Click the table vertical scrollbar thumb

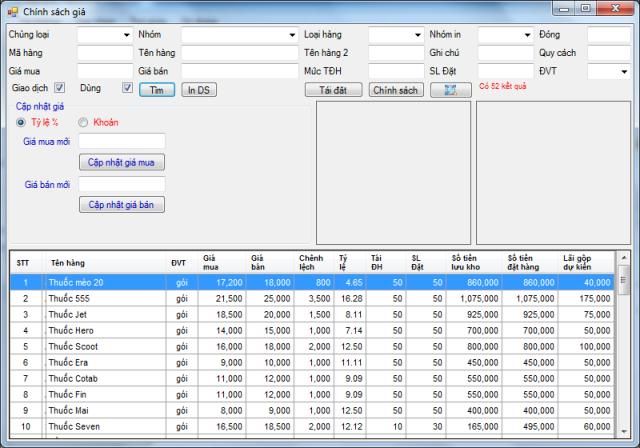[x=623, y=280]
